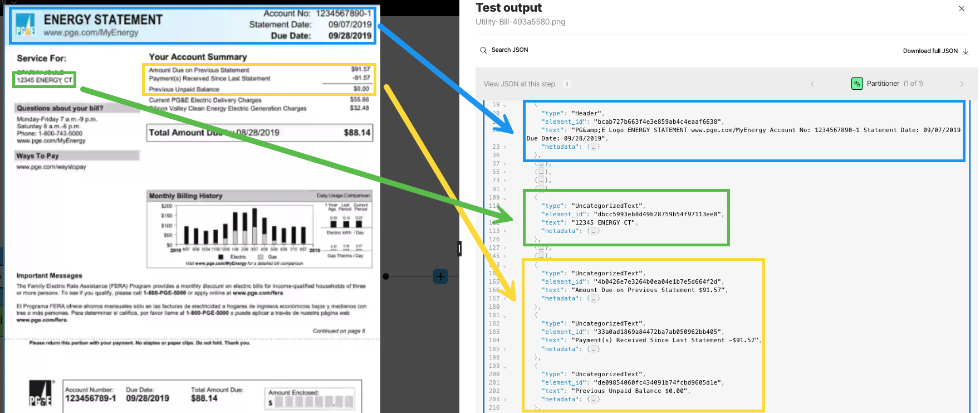Image resolution: width=980 pixels, height=413 pixels.
Task: Click JSON text "Previous Unpaid Balance $0.00"
Action: (x=629, y=391)
